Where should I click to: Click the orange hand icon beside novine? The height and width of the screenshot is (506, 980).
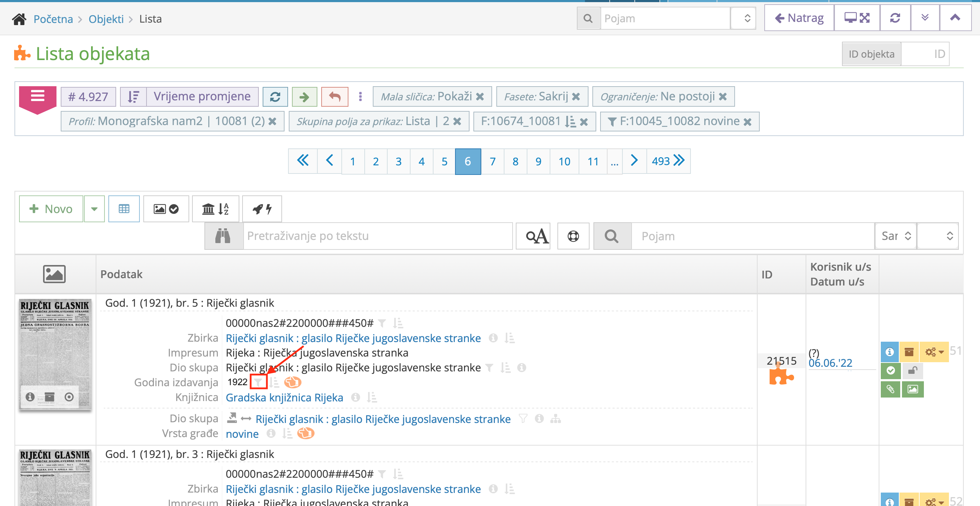tap(305, 433)
